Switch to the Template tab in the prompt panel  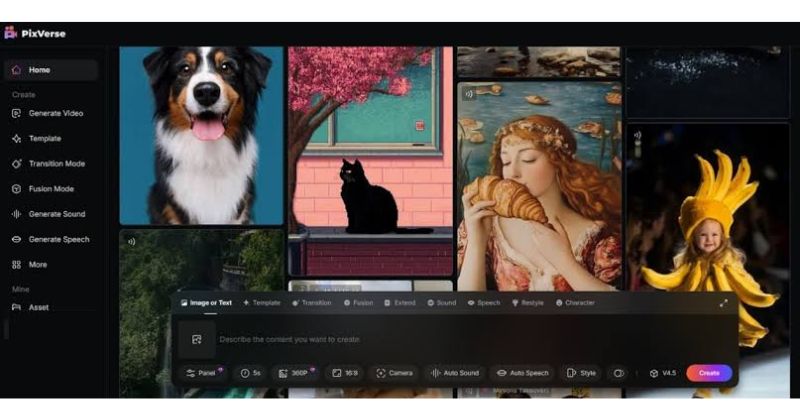pyautogui.click(x=262, y=303)
